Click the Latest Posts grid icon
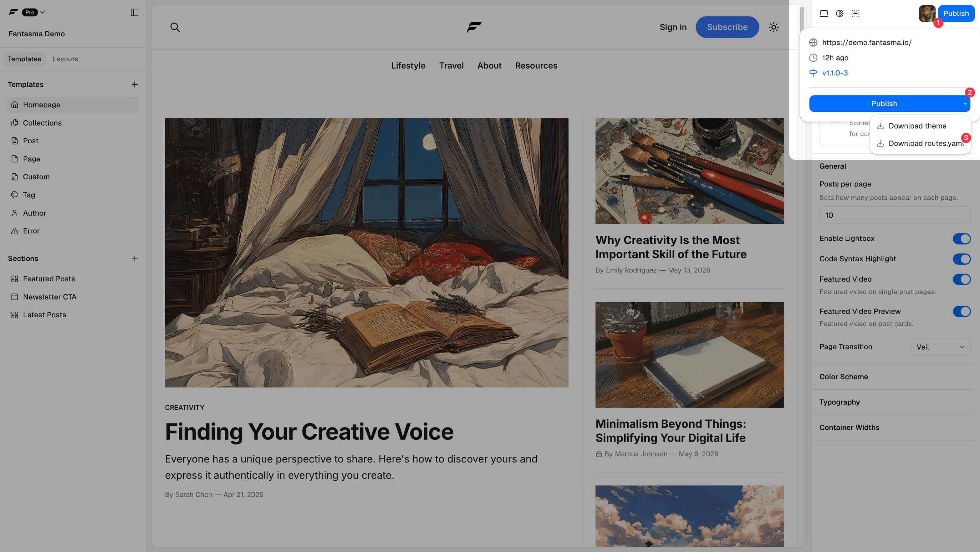980x552 pixels. click(14, 314)
